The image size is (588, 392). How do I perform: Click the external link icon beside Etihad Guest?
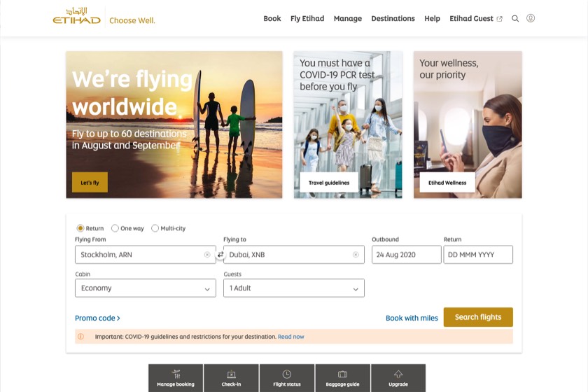pos(500,19)
